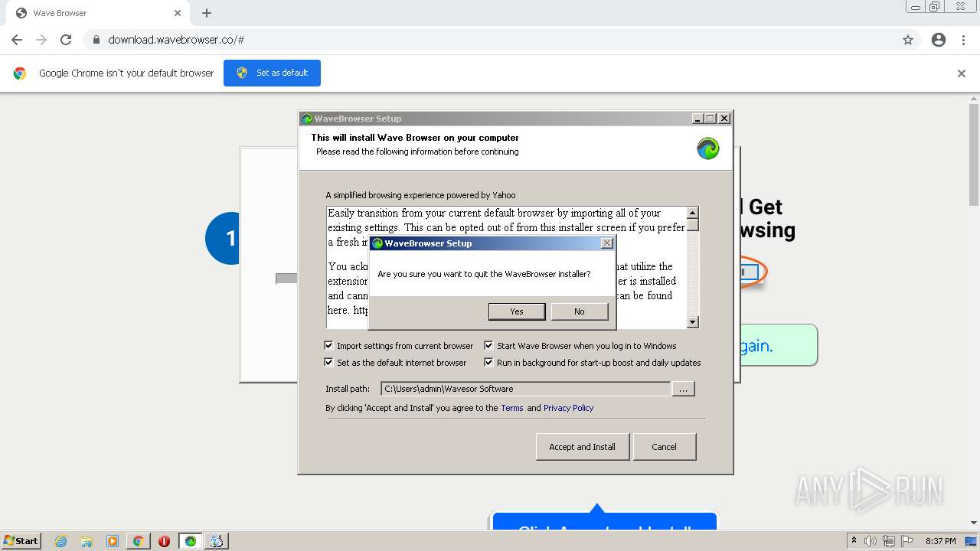The image size is (980, 551).
Task: Click the Install path text field
Action: (x=525, y=389)
